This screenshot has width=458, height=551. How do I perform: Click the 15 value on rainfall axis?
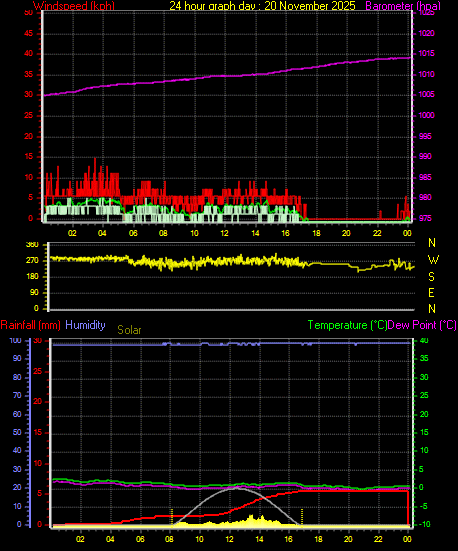[x=37, y=433]
